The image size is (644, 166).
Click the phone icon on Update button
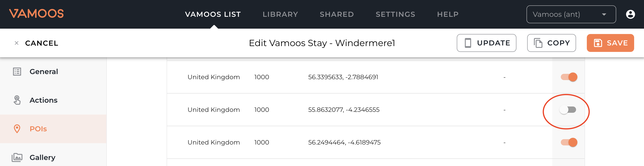pyautogui.click(x=468, y=43)
